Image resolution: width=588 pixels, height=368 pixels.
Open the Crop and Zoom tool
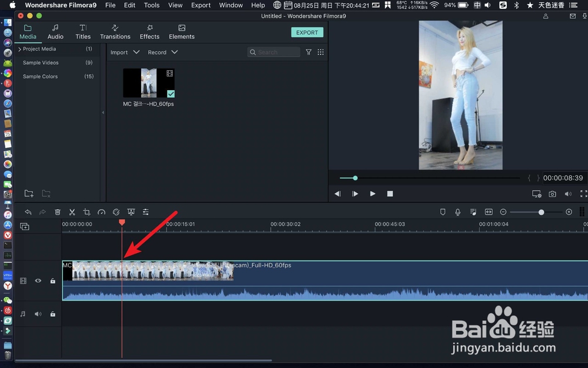(x=86, y=212)
